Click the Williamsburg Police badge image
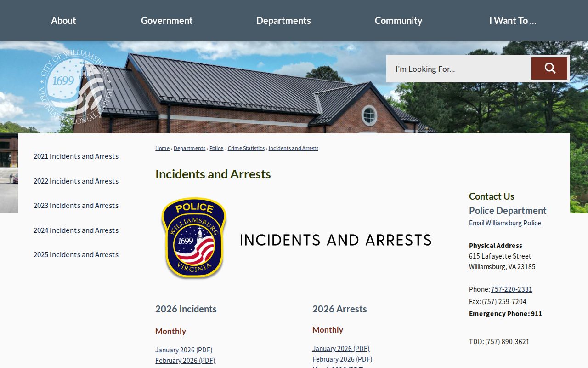588x368 pixels. (194, 238)
